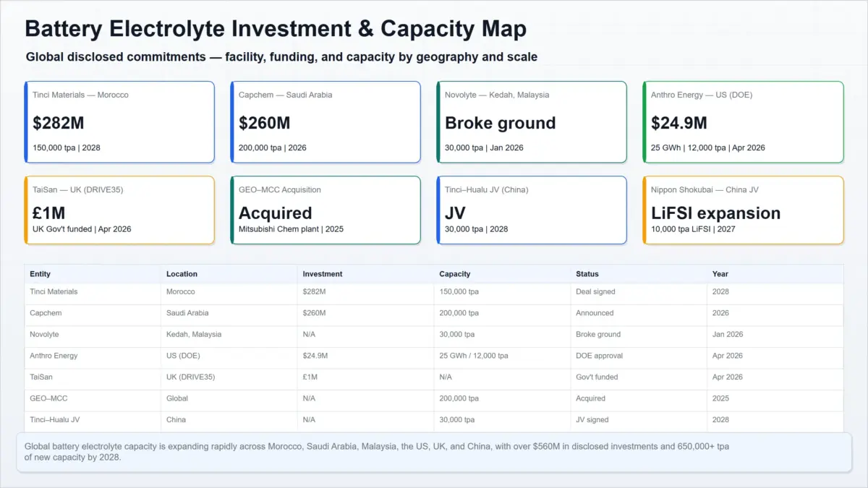Click the '150,000 tpa' capacity cell in table
The height and width of the screenshot is (488, 868).
502,292
